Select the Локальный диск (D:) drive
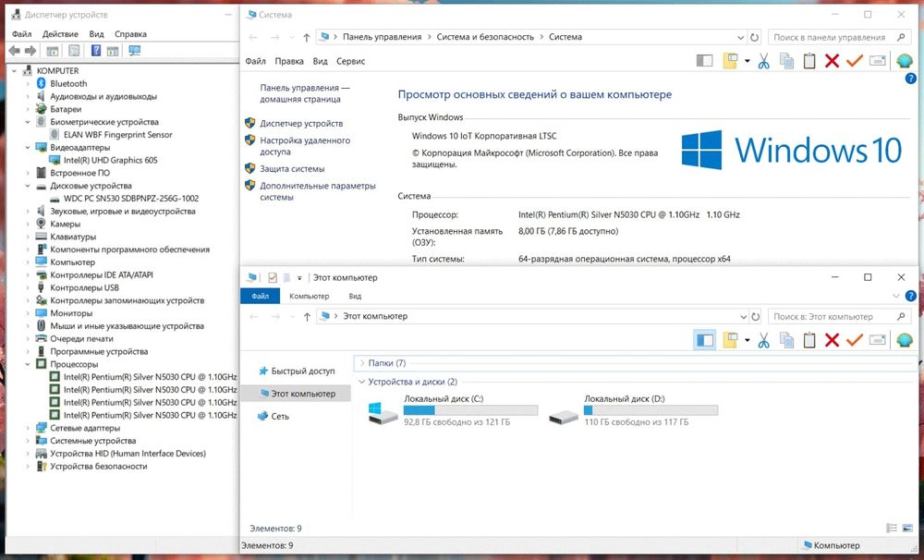Image resolution: width=924 pixels, height=560 pixels. 634,410
